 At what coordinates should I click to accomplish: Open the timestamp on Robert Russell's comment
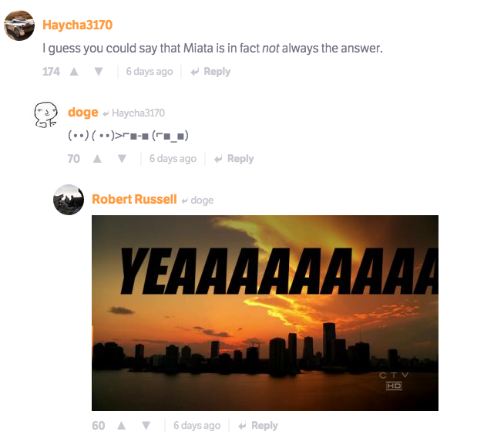(x=197, y=426)
